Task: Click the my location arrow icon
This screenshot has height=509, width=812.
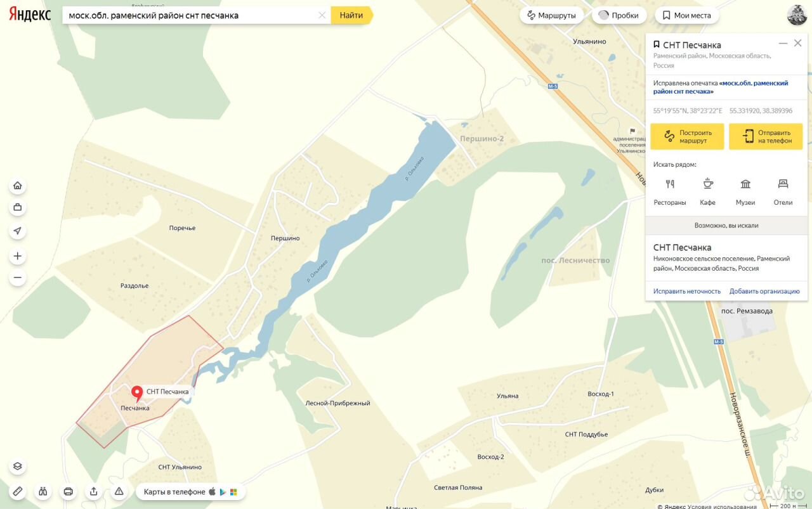Action: tap(18, 231)
